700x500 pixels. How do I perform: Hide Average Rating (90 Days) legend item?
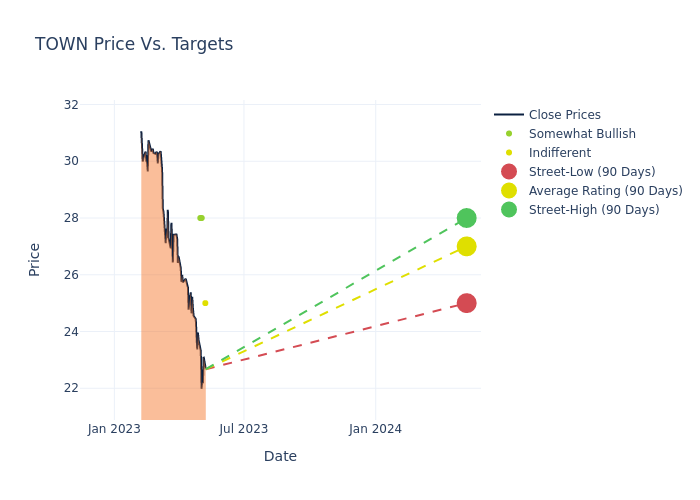click(x=605, y=191)
